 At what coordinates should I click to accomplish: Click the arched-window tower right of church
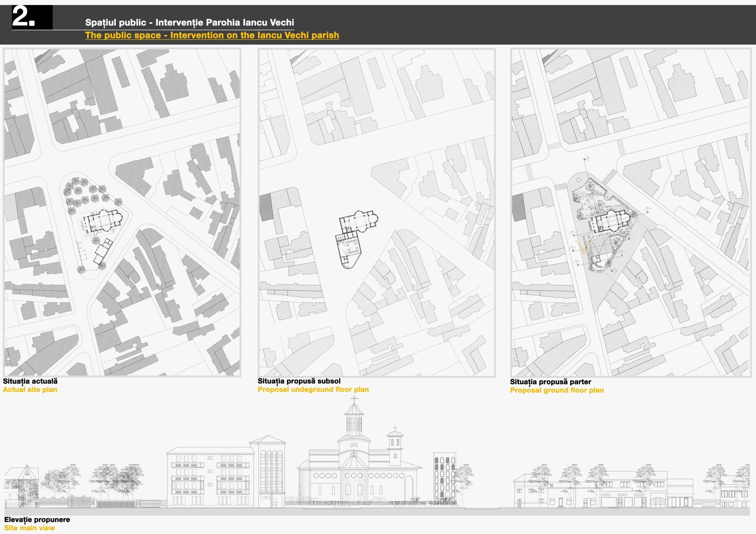pyautogui.click(x=445, y=479)
